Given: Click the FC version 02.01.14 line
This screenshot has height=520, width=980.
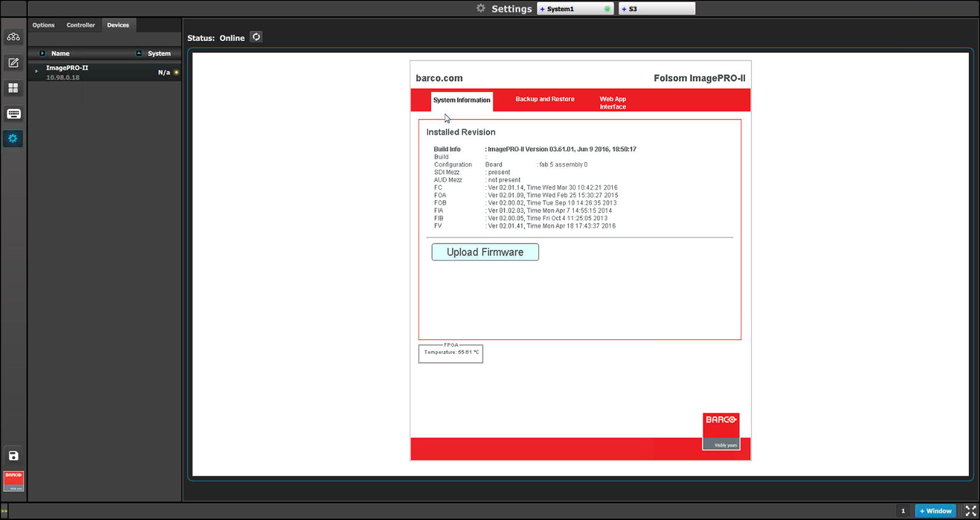Looking at the screenshot, I should tap(551, 187).
